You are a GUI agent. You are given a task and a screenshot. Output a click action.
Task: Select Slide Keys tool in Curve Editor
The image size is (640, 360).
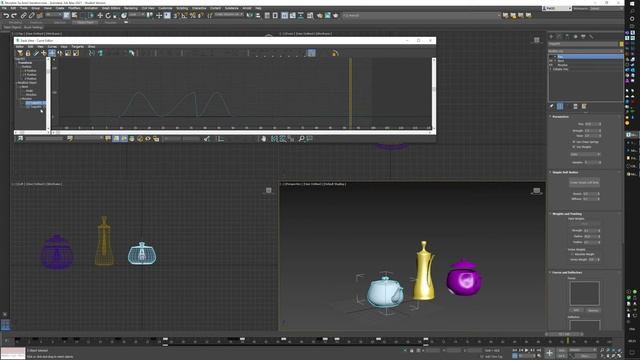(x=60, y=53)
